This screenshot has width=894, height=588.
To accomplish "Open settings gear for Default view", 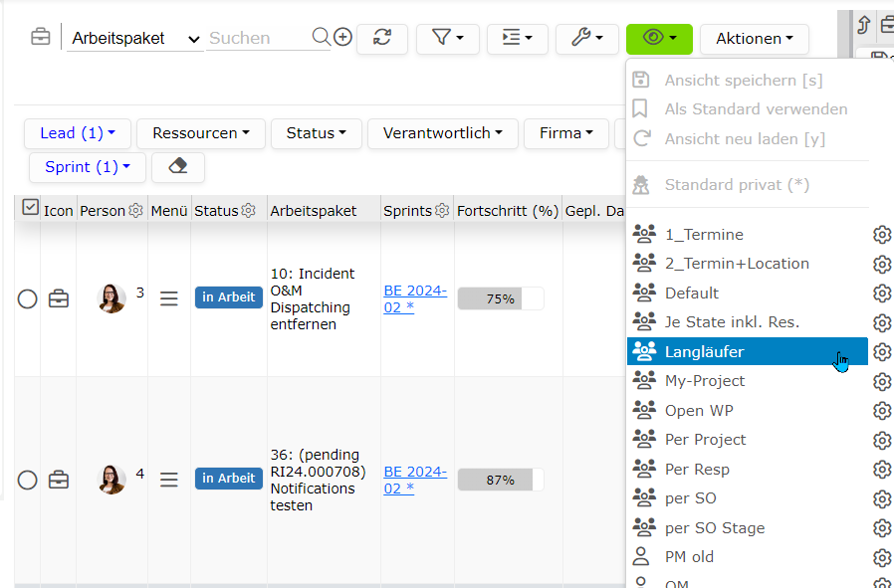I will click(882, 293).
